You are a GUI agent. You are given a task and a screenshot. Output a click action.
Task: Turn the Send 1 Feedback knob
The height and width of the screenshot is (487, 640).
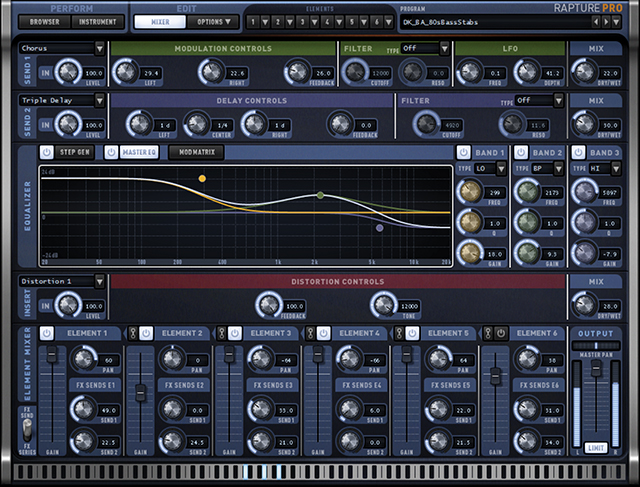point(297,72)
